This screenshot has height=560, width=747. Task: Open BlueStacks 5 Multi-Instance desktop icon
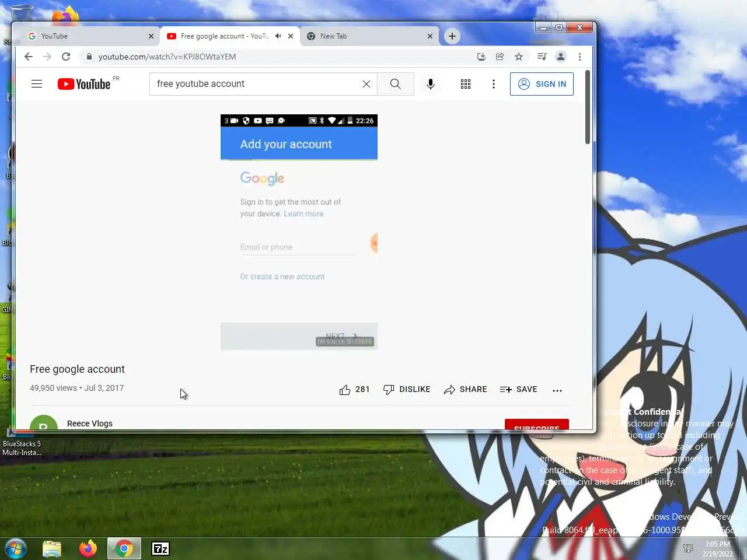coord(22,442)
